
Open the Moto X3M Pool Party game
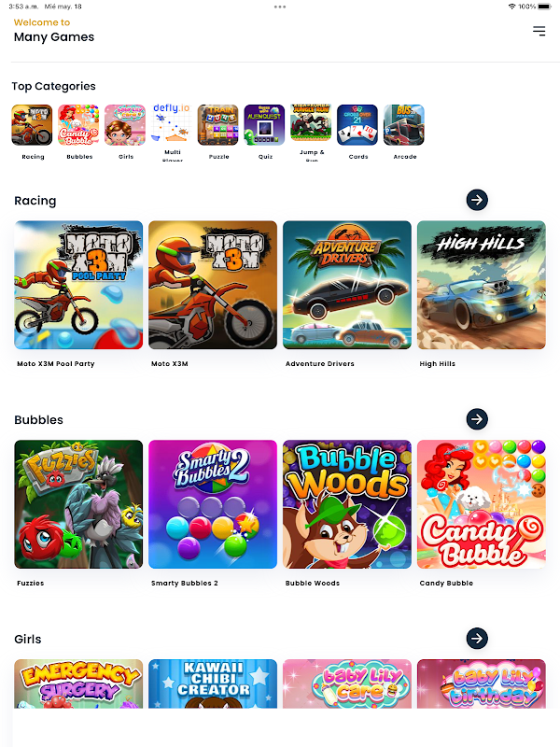click(x=78, y=285)
